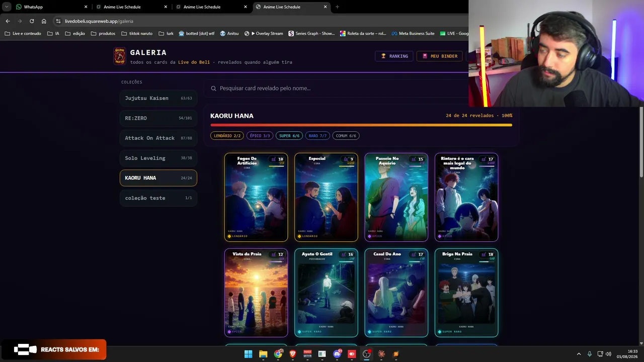Image resolution: width=644 pixels, height=362 pixels.
Task: Open the Ayato O Gentil card
Action: pyautogui.click(x=326, y=293)
